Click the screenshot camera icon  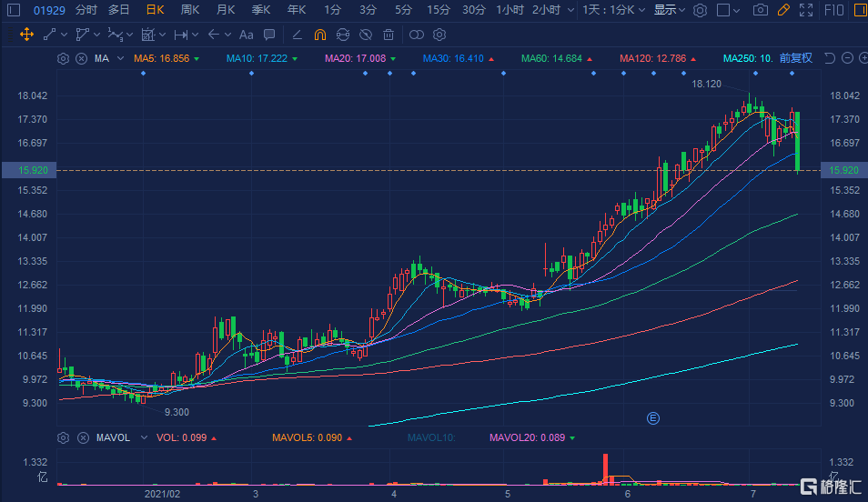[760, 10]
